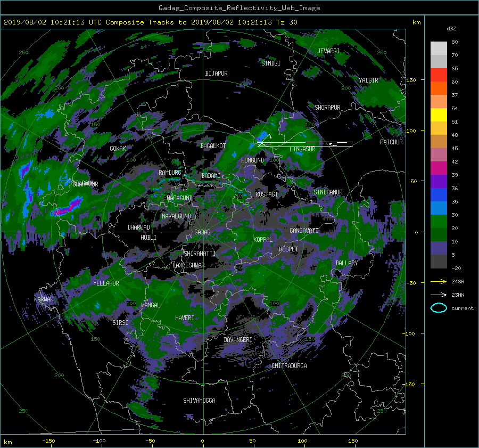Click the SHIVAMOGGA city label
The image size is (479, 448).
pyautogui.click(x=199, y=400)
